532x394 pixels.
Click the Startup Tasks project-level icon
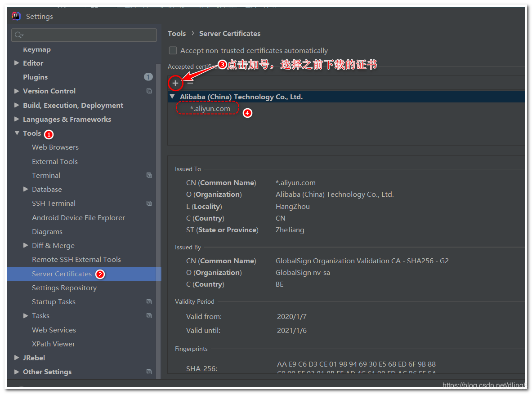pos(149,301)
